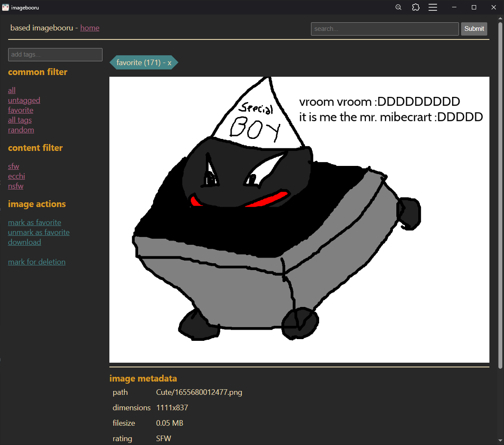Viewport: 504px width, 445px height.
Task: Click the 'common filter' heading
Action: click(x=38, y=72)
